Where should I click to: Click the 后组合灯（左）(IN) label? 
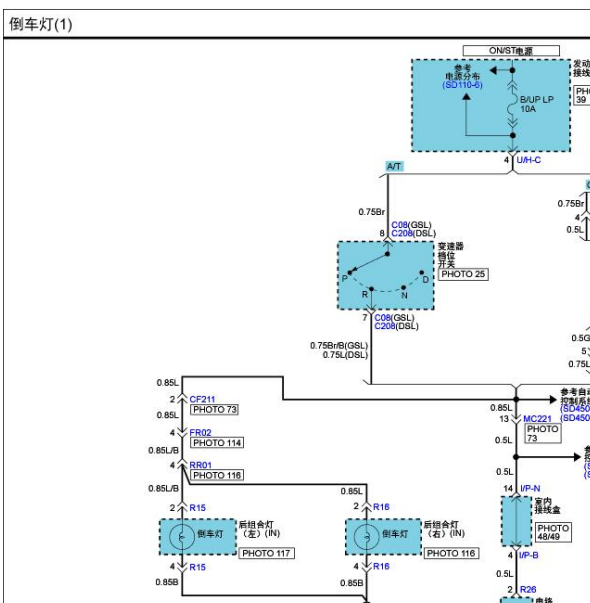260,529
